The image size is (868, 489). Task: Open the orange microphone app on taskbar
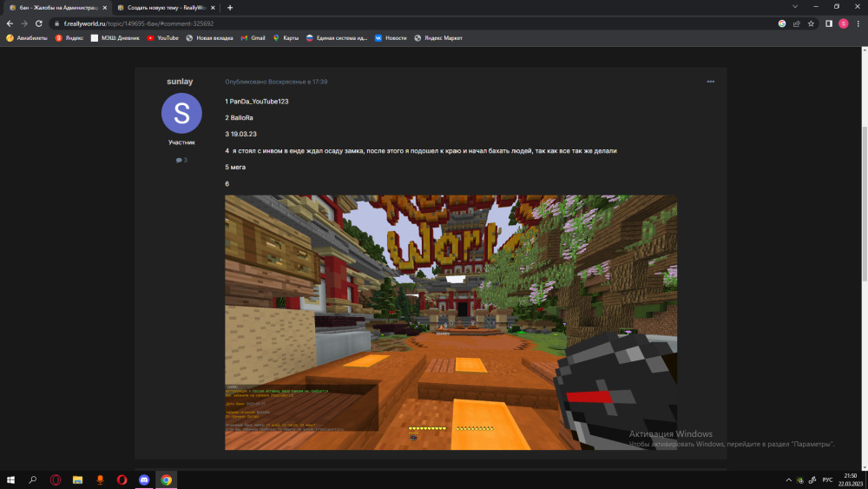tap(100, 479)
